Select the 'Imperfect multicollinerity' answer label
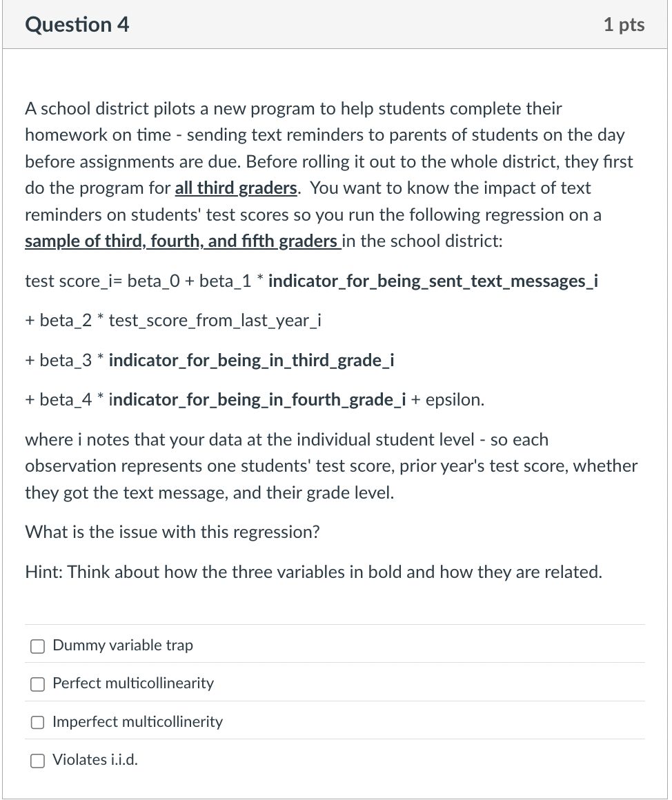Screen dimensions: 672x800 (x=137, y=721)
